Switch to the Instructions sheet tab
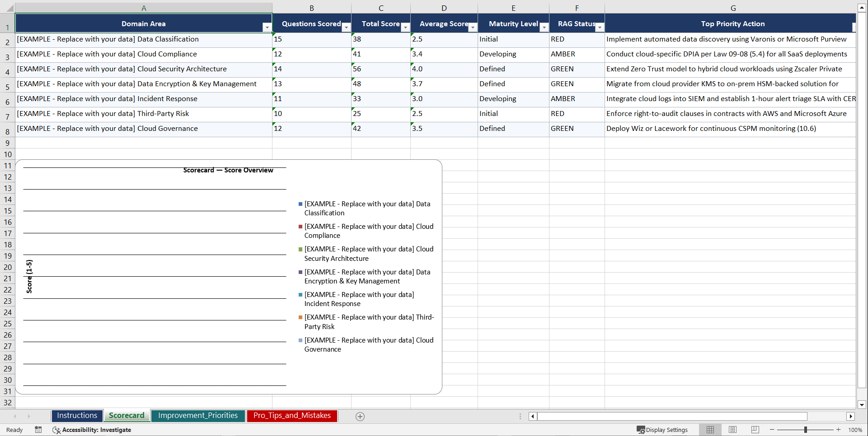The width and height of the screenshot is (868, 436). coord(77,416)
